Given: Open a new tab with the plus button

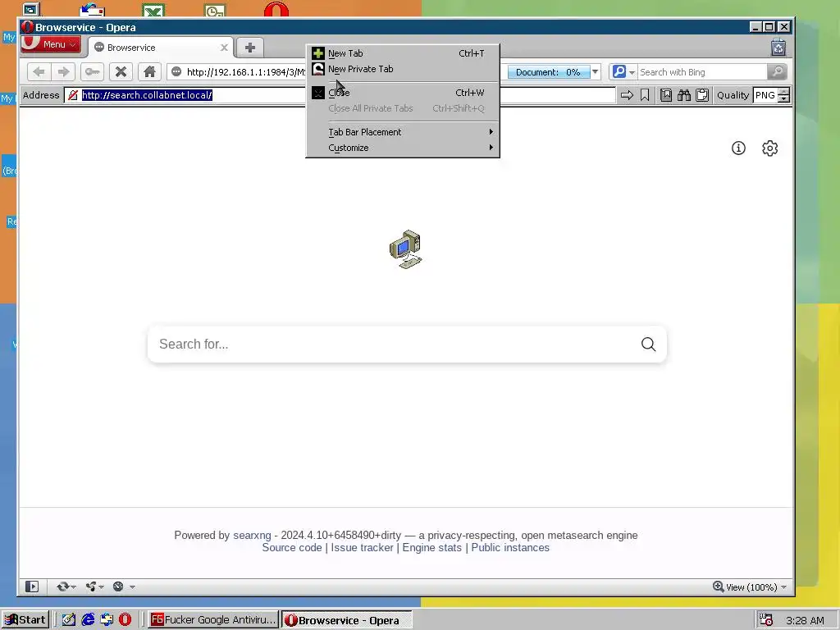Looking at the screenshot, I should (x=249, y=48).
